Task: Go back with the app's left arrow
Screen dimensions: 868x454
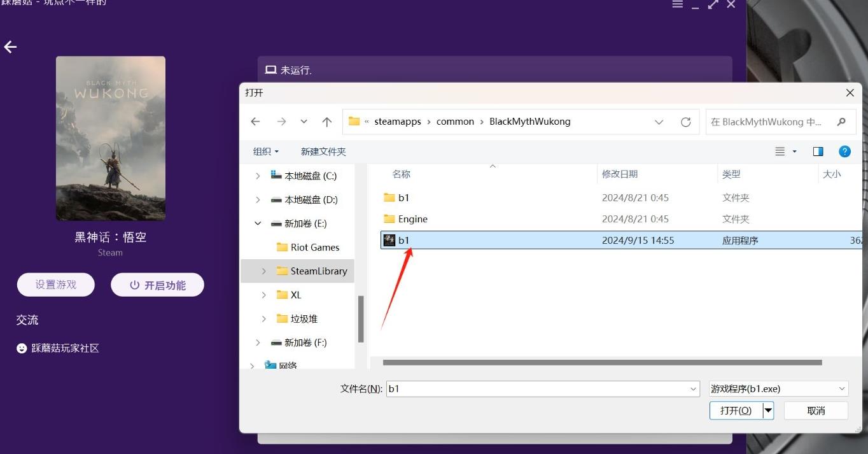Action: coord(10,47)
